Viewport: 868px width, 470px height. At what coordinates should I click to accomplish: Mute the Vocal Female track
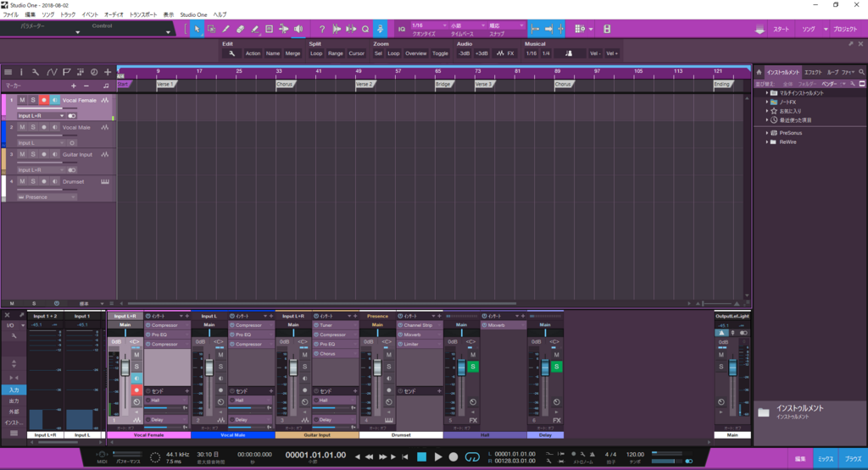coord(22,100)
